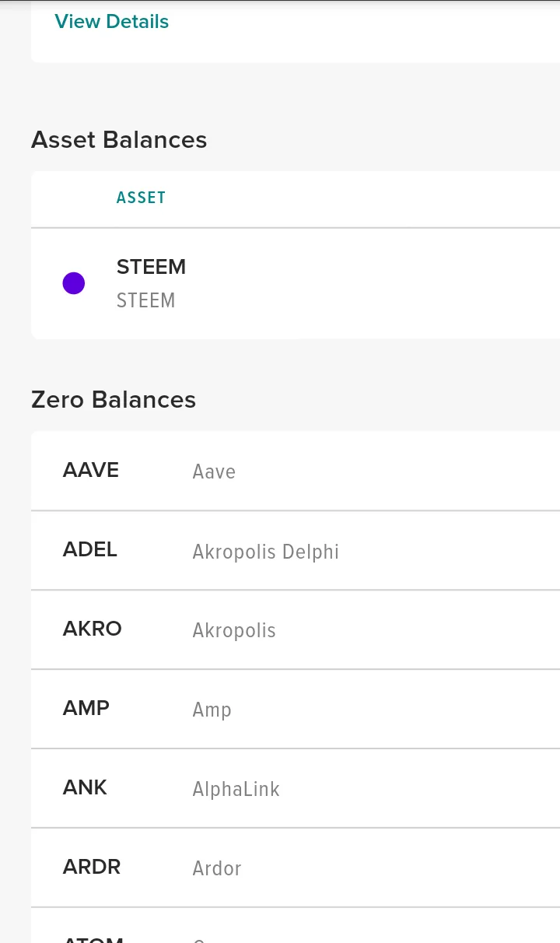Open the ADEL ticker row

point(296,550)
